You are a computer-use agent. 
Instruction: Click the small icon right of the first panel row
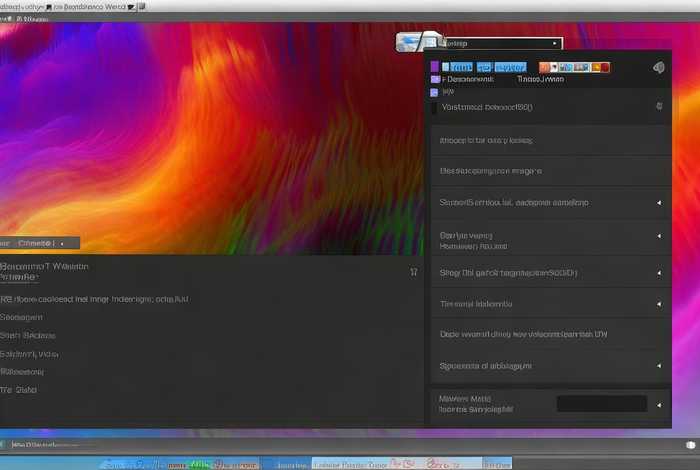[658, 105]
